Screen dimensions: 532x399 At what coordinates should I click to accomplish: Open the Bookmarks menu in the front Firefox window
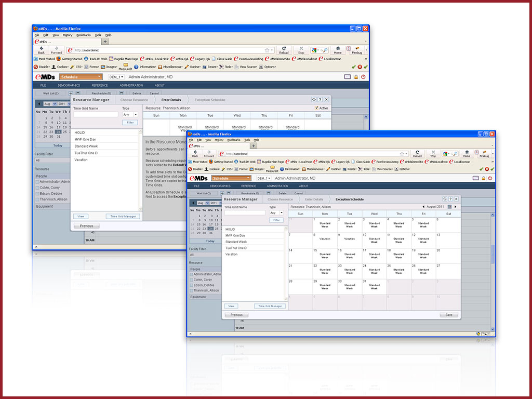(233, 140)
